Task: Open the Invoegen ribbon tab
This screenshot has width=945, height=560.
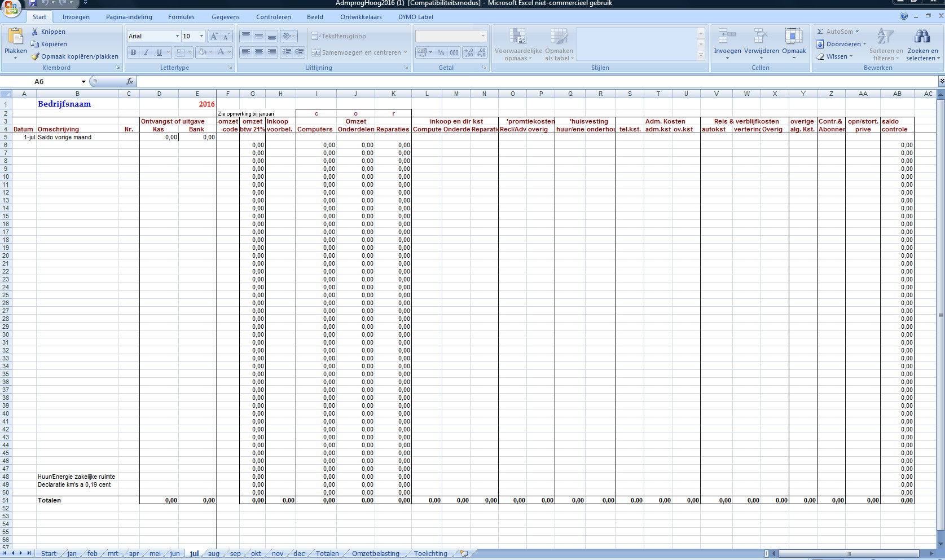Action: tap(76, 17)
